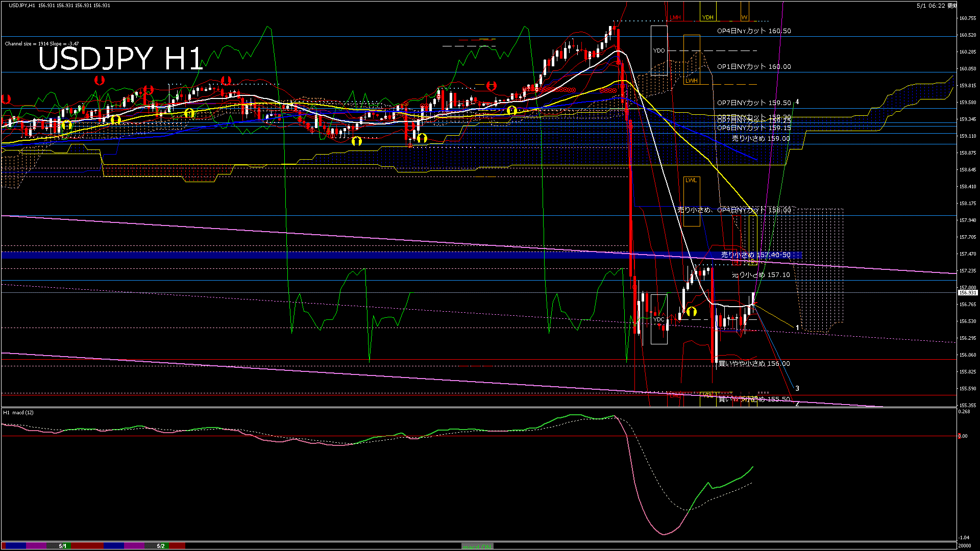Select the orange LWL box marker
The width and height of the screenshot is (980, 551).
coord(692,202)
